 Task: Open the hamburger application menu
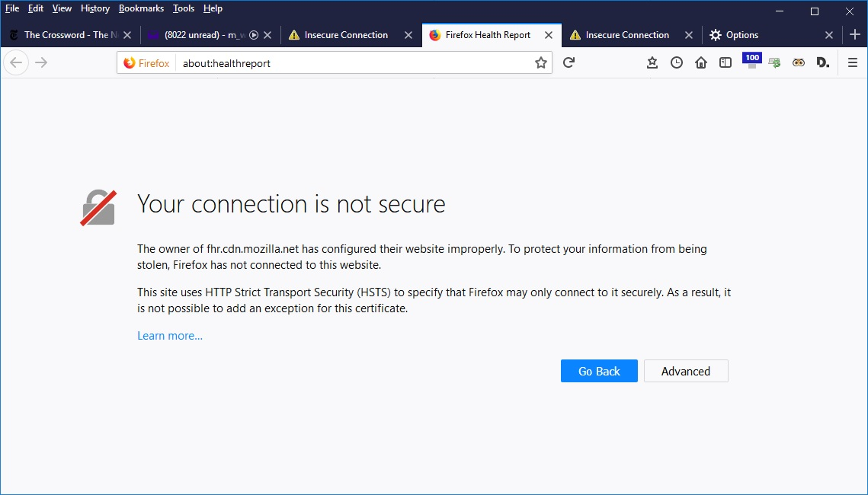[x=853, y=62]
